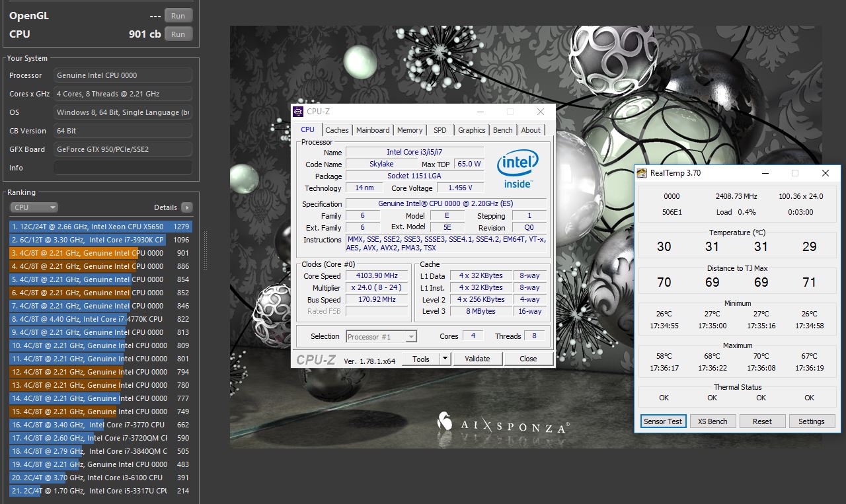846x504 pixels.
Task: Click the CB Version field showing 64 Bit
Action: click(x=123, y=131)
